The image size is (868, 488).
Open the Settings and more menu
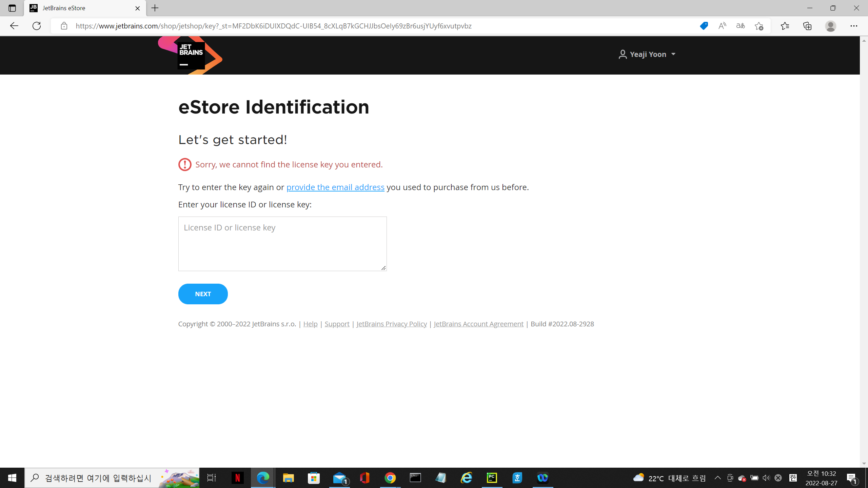854,26
